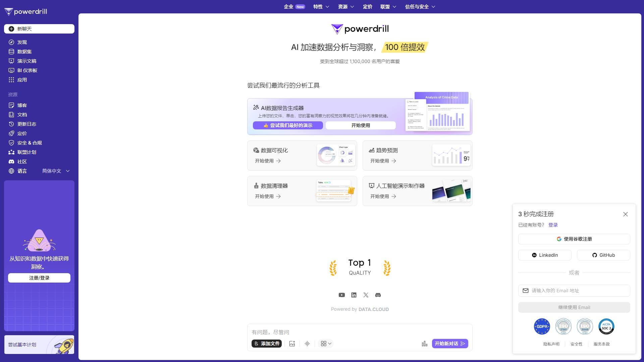Dismiss the 3 秒完成注册 signup popup
644x362 pixels.
click(626, 214)
